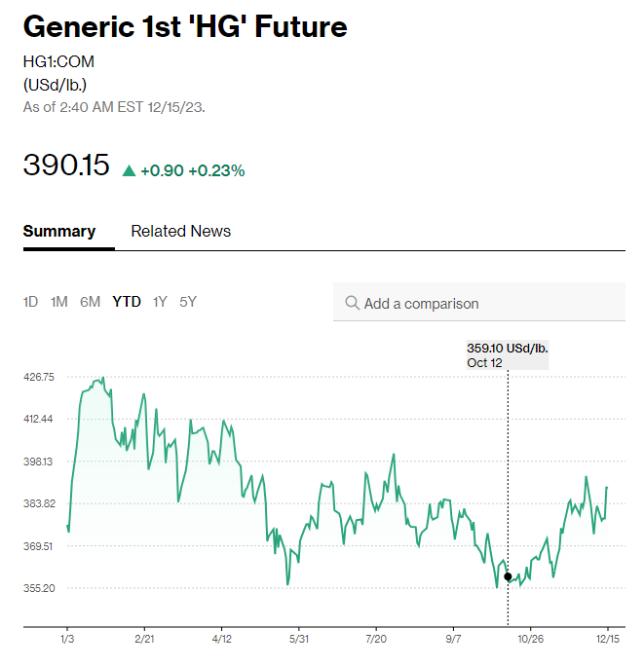Viewport: 644px width, 666px height.
Task: Click the 426.75 y-axis price label
Action: [x=39, y=376]
